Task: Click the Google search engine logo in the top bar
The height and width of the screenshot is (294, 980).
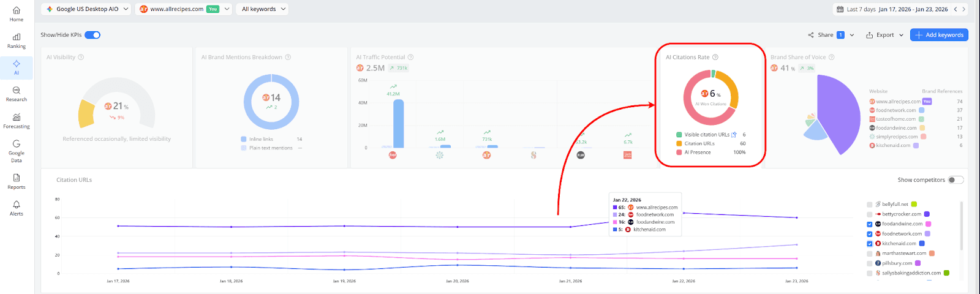Action: (x=50, y=9)
